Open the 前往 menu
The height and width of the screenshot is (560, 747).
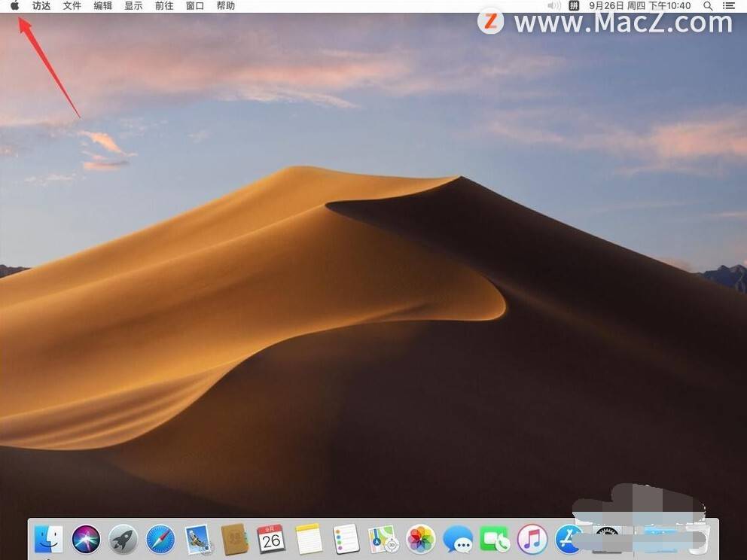point(164,6)
